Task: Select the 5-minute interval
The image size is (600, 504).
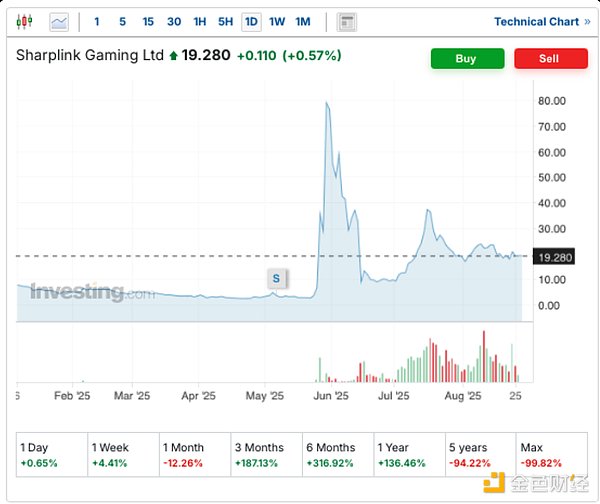Action: point(122,21)
